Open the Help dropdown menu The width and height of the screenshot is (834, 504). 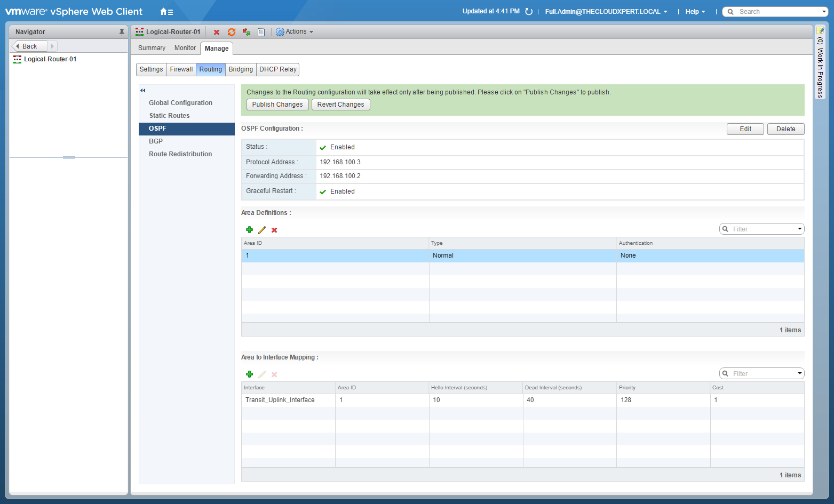click(x=695, y=12)
